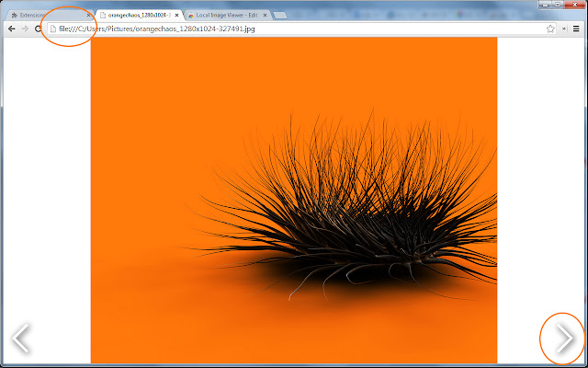Show hidden extensions overflow chevron
This screenshot has height=368, width=588.
(x=563, y=29)
